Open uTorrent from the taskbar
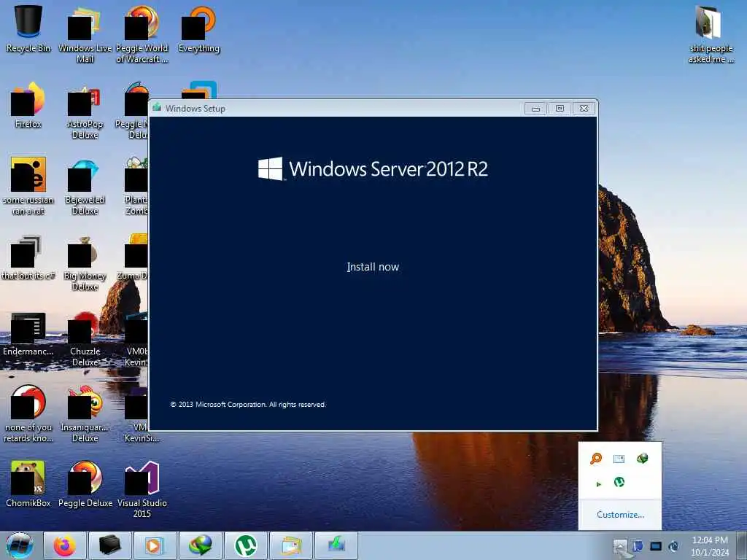The width and height of the screenshot is (747, 560). (x=245, y=545)
